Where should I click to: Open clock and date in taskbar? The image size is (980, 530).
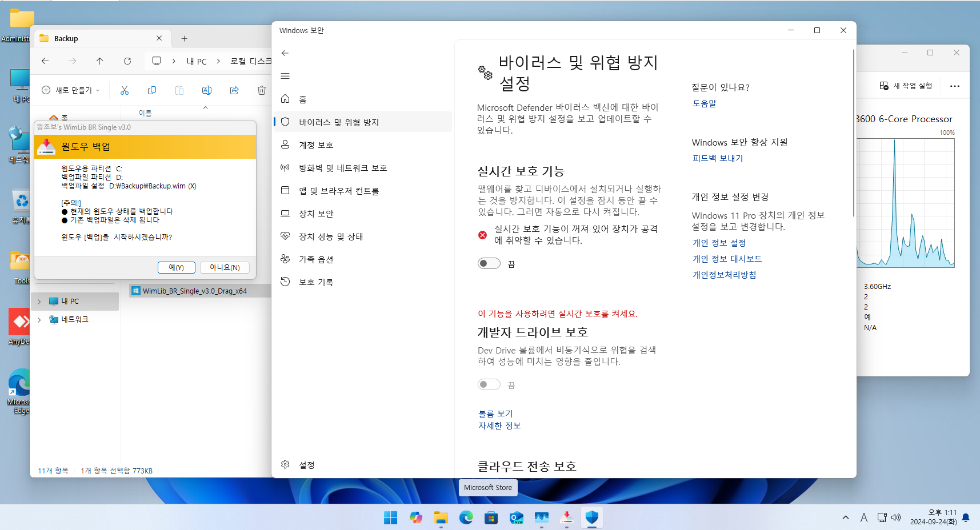click(934, 517)
